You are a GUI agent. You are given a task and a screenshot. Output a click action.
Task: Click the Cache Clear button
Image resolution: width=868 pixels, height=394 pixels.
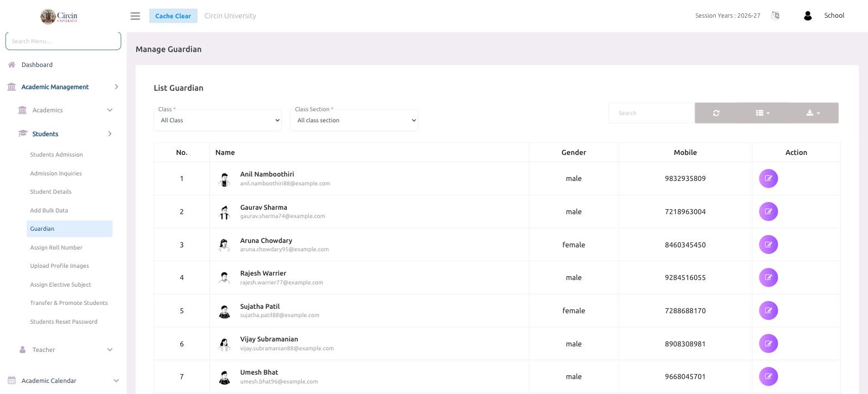tap(173, 16)
